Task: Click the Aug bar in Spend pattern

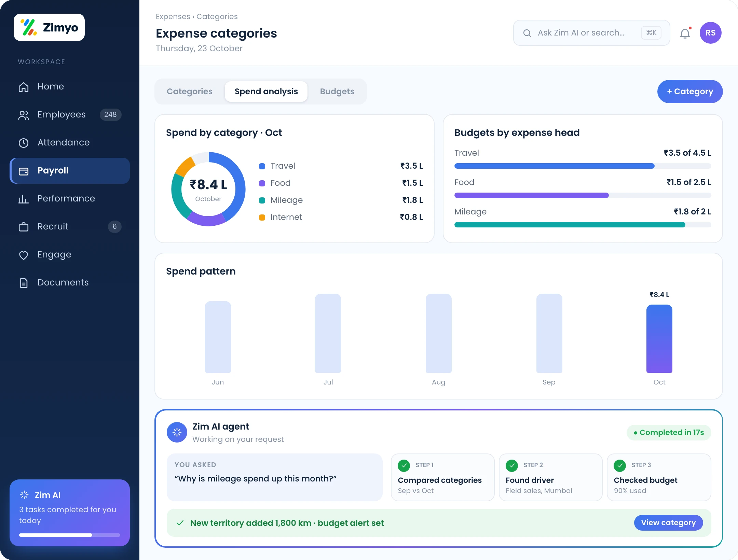Action: tap(439, 333)
